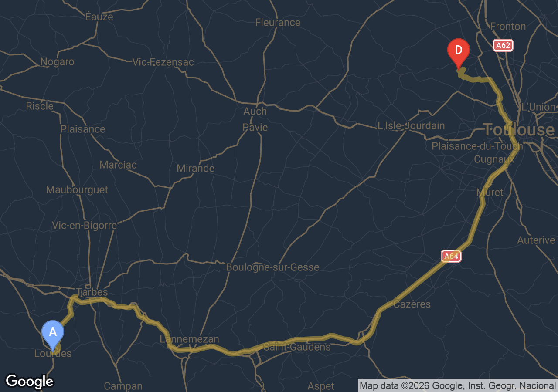The image size is (558, 392).
Task: Click the Muret town label
Action: pyautogui.click(x=490, y=193)
